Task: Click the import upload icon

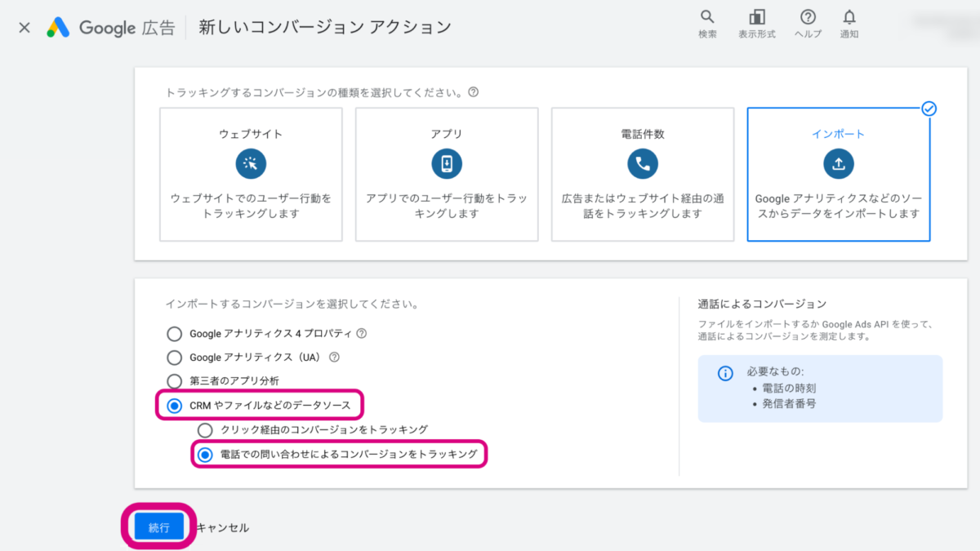Action: 839,164
